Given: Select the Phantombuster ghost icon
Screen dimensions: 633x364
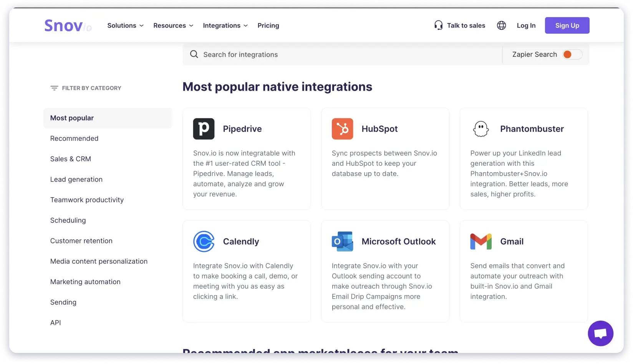Looking at the screenshot, I should pyautogui.click(x=481, y=129).
